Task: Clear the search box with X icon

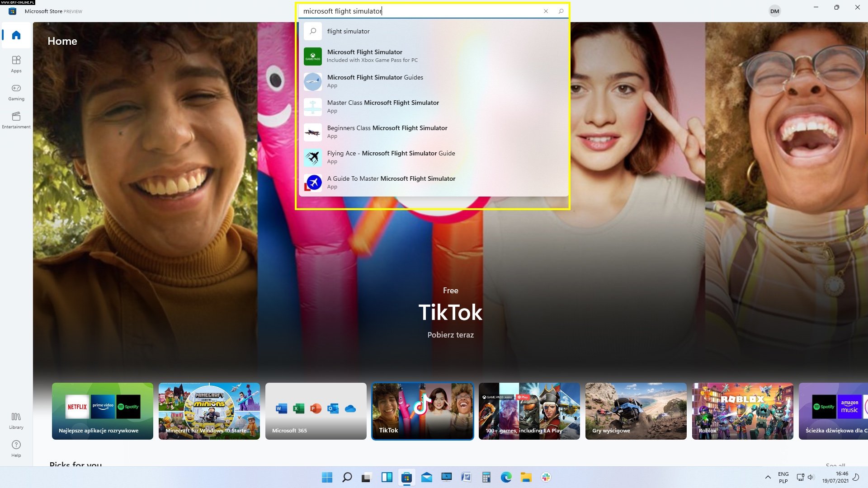Action: coord(546,11)
